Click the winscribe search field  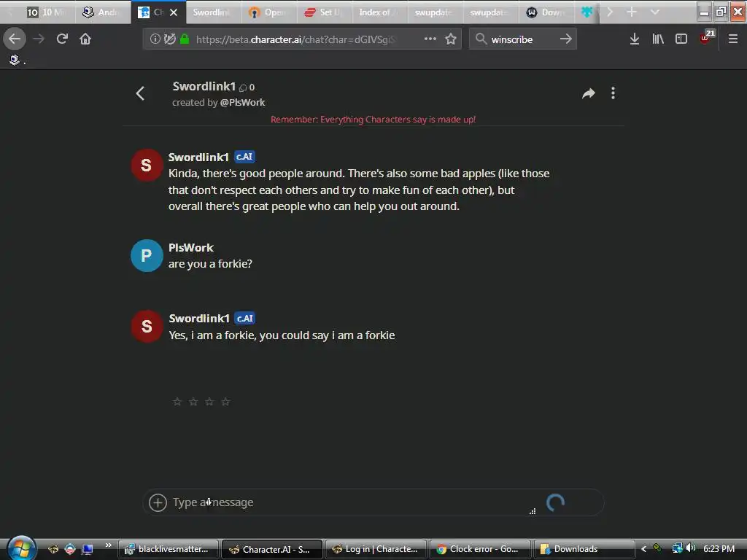tap(522, 39)
